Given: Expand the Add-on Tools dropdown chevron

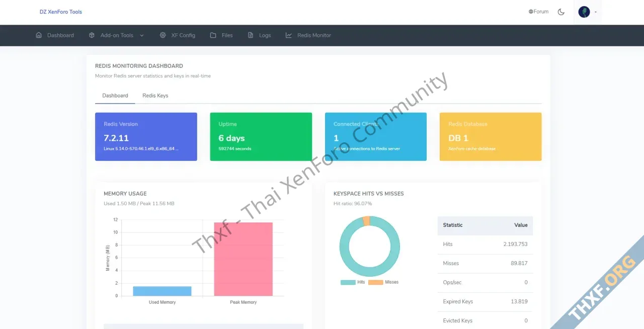Looking at the screenshot, I should (x=142, y=35).
